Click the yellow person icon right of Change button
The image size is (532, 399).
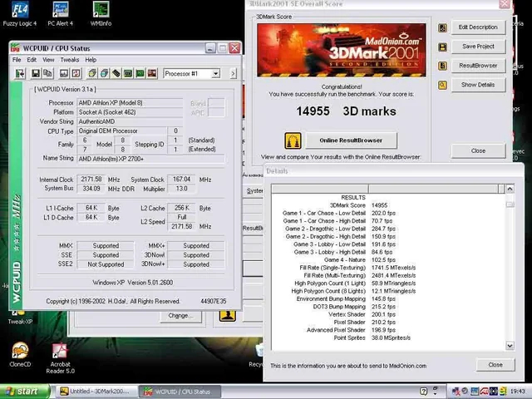[x=227, y=315]
